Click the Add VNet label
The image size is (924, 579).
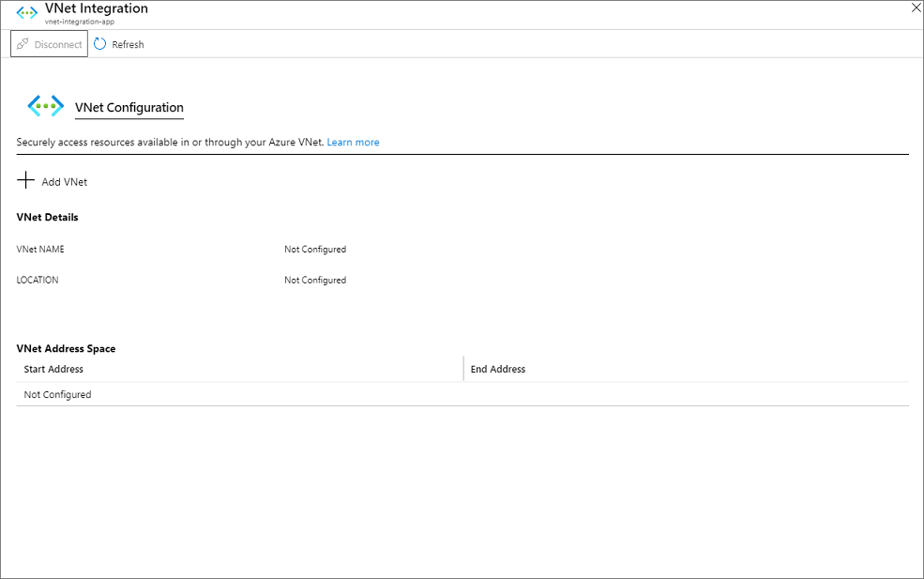coord(64,182)
